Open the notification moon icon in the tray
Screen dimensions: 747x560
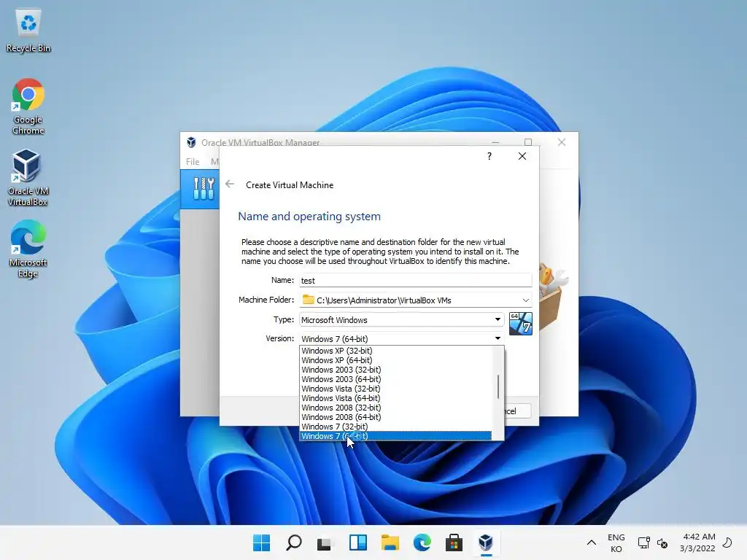point(727,542)
